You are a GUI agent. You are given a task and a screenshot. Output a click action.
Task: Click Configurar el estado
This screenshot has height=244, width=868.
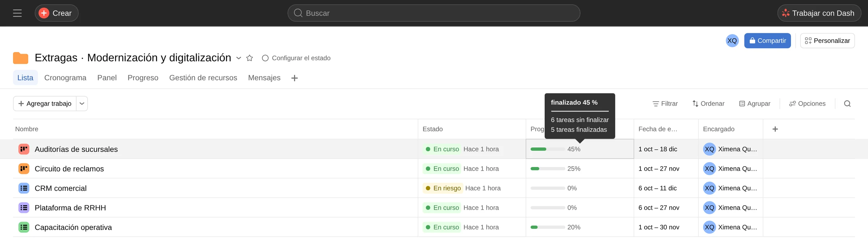click(296, 58)
